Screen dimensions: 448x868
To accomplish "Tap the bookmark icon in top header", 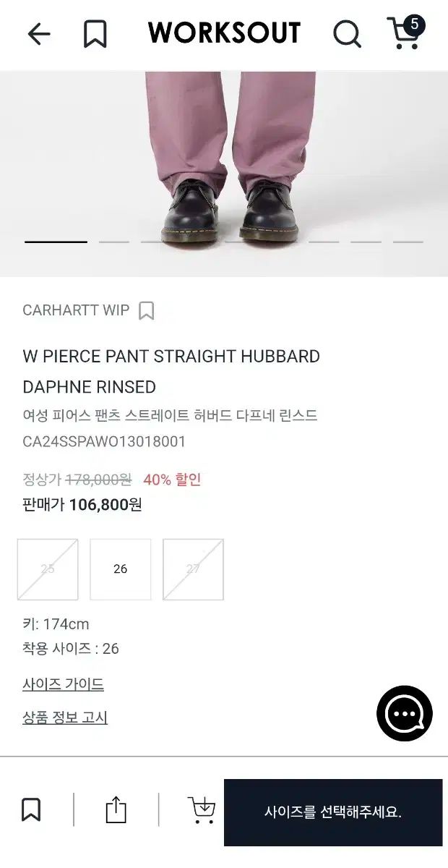I will [x=95, y=34].
